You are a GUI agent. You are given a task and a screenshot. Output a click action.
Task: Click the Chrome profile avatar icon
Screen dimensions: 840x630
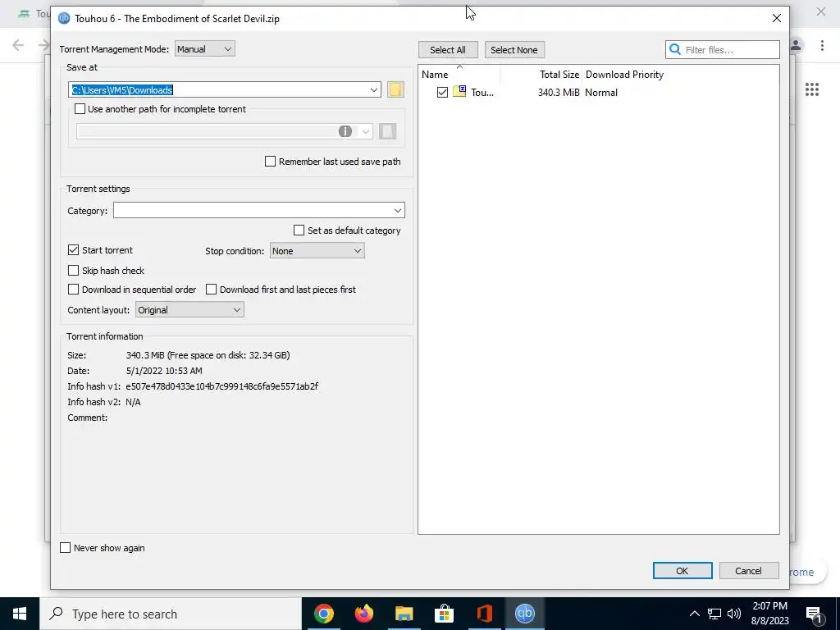point(796,46)
